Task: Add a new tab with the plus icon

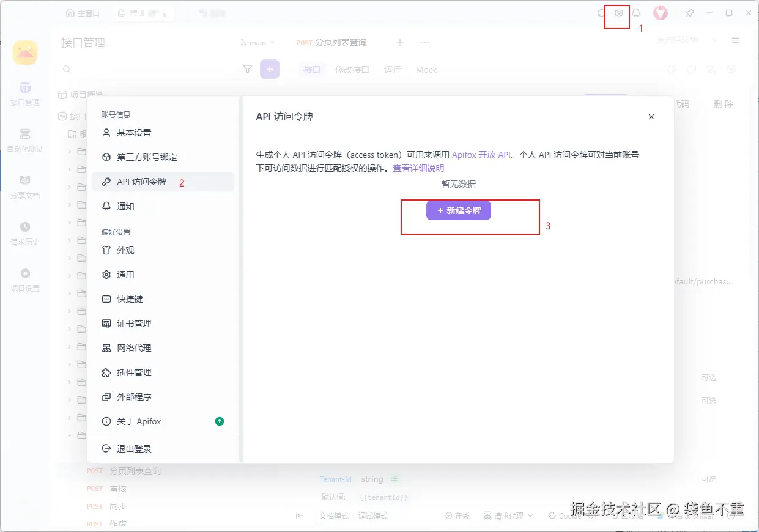Action: pos(400,42)
